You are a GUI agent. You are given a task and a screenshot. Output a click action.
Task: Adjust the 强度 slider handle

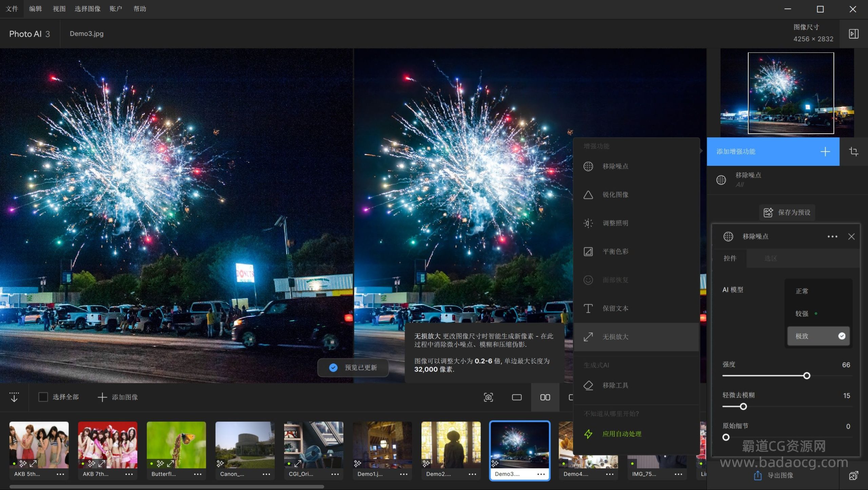(x=807, y=376)
